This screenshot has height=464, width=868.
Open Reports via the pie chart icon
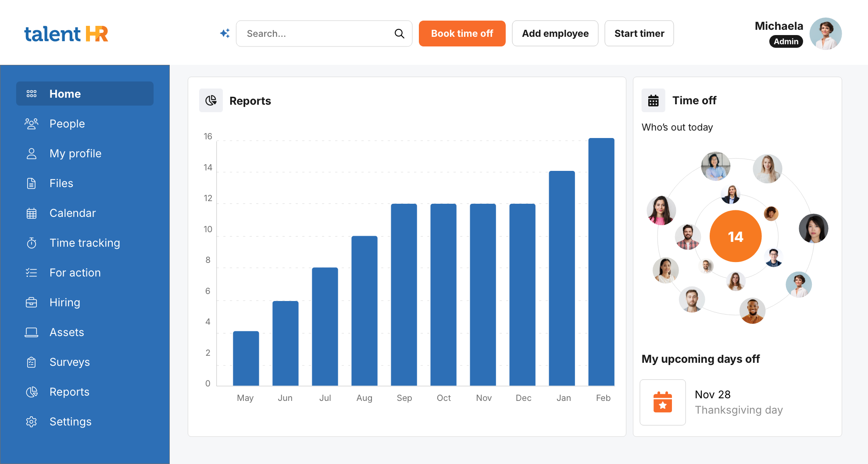(x=31, y=392)
